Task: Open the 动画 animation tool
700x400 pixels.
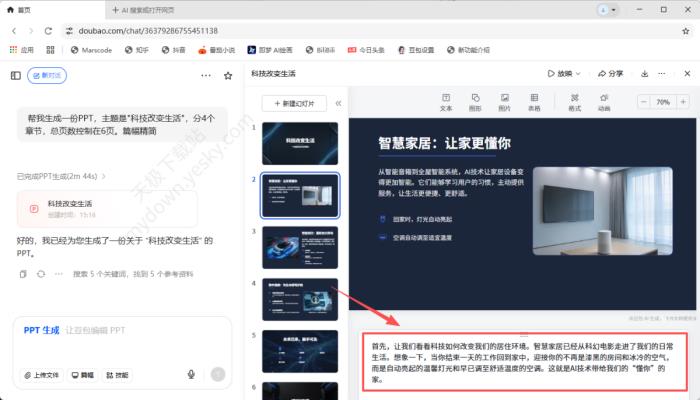Action: (603, 101)
